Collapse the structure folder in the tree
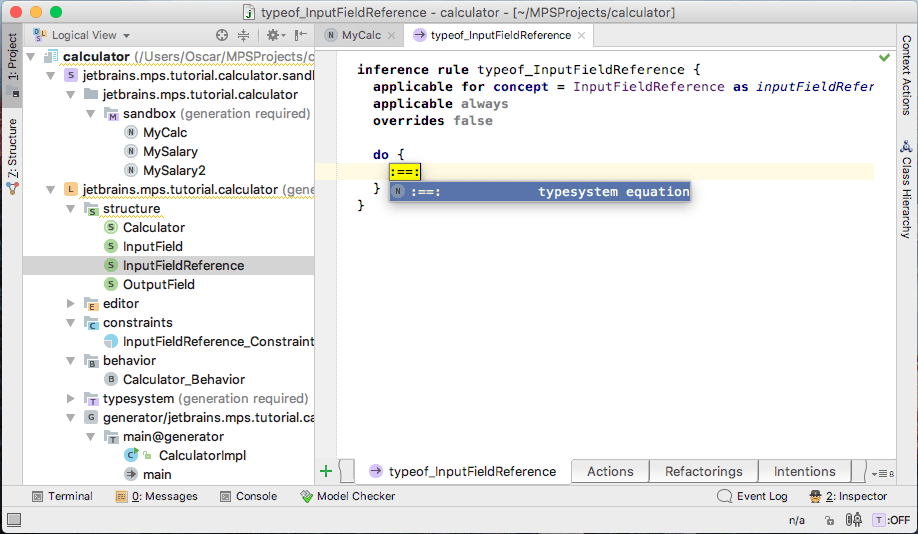 pyautogui.click(x=71, y=209)
